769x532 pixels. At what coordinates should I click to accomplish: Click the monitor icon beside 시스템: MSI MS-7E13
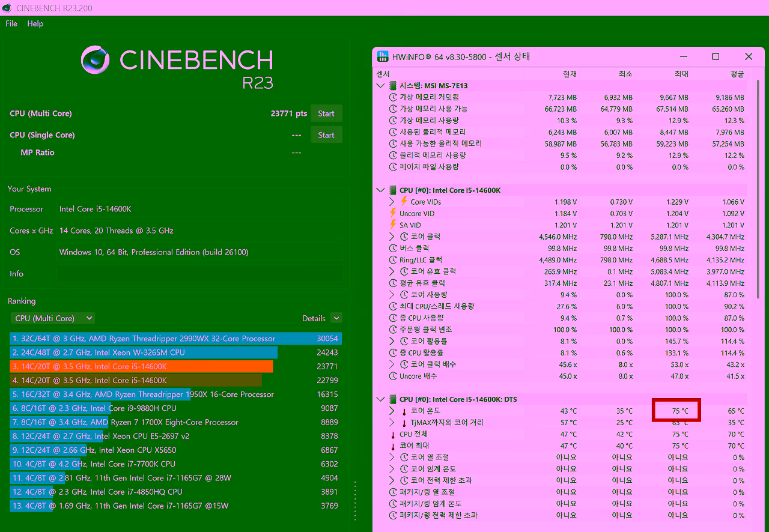pos(394,86)
